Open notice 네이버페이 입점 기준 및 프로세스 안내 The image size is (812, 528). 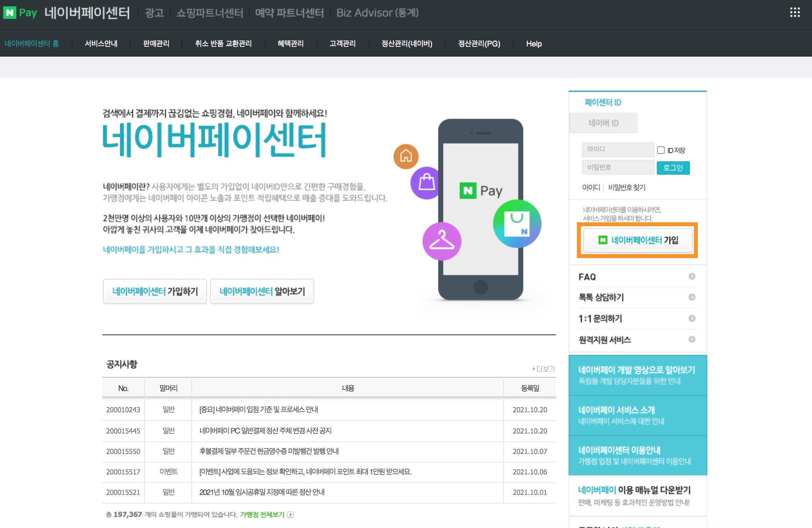point(259,409)
